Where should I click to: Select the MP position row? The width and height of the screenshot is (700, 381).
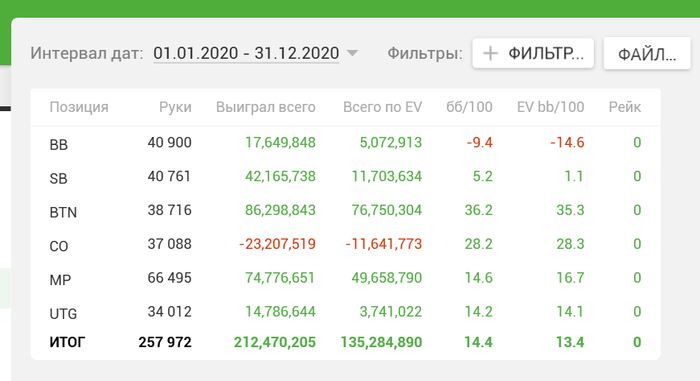coord(345,278)
